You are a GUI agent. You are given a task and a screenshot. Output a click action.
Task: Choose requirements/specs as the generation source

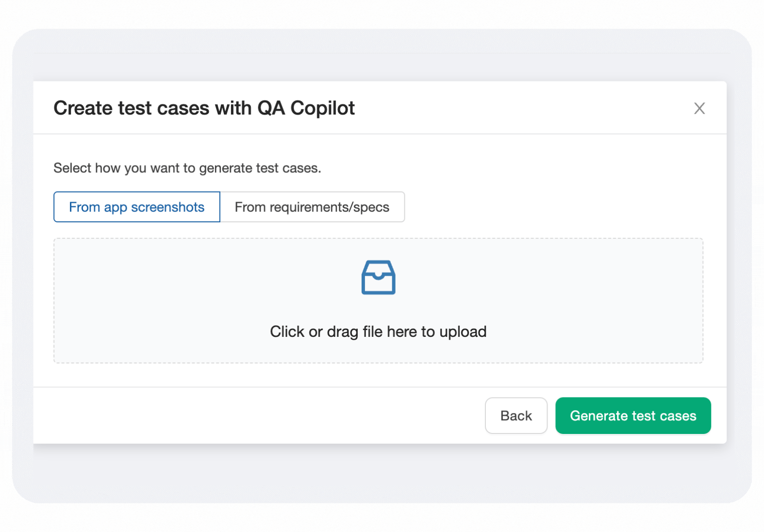pos(312,207)
